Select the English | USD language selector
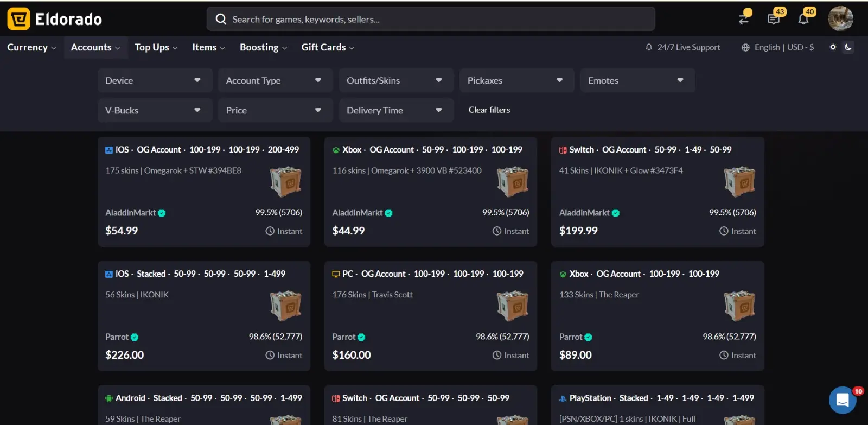868x425 pixels. (778, 47)
